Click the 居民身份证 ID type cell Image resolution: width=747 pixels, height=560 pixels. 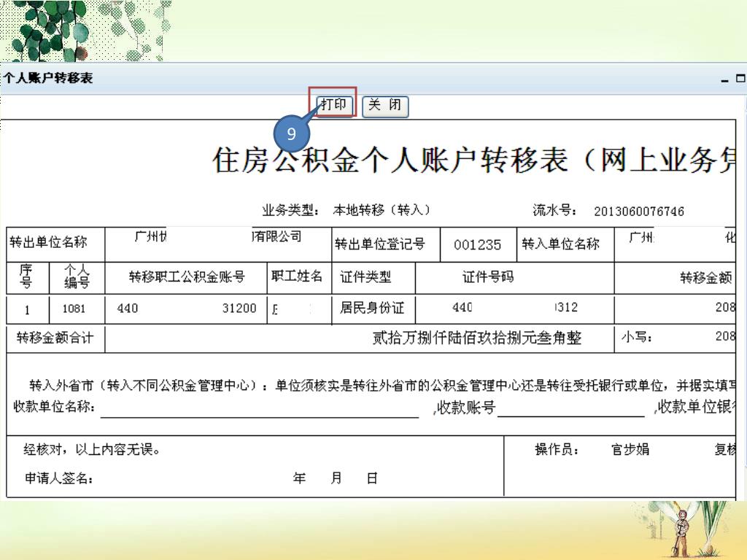tap(372, 308)
